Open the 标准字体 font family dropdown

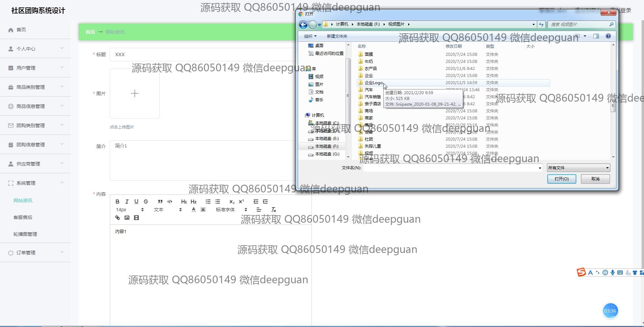(231, 210)
